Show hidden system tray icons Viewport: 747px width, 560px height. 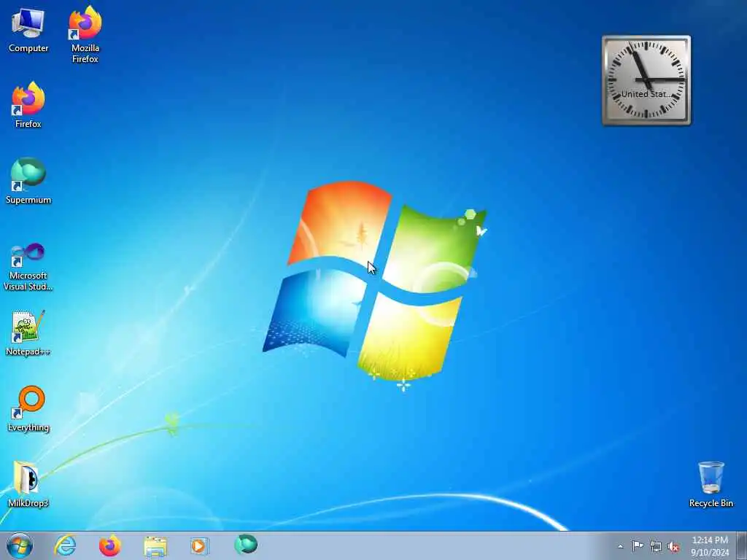click(620, 546)
